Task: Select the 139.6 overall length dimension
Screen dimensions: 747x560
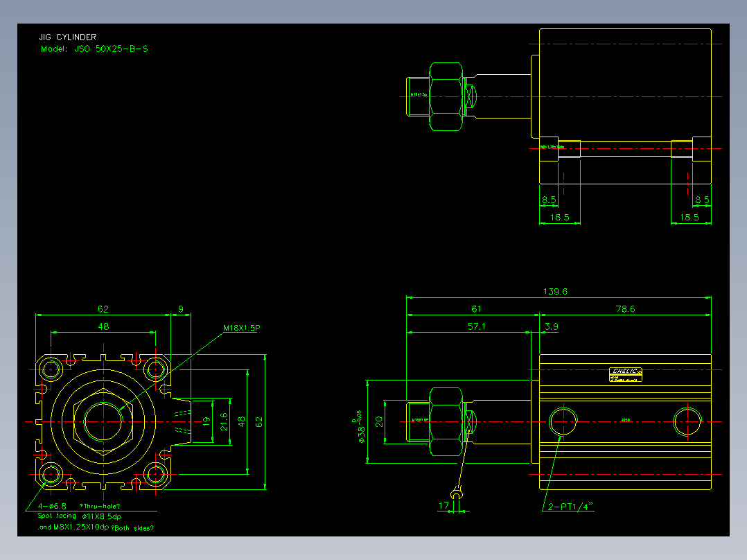Action: (x=556, y=291)
